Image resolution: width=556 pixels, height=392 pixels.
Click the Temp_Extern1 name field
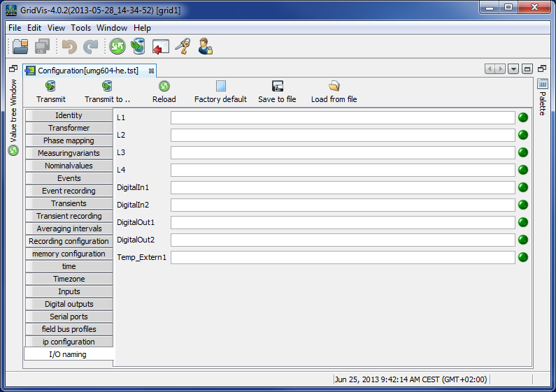click(x=343, y=257)
